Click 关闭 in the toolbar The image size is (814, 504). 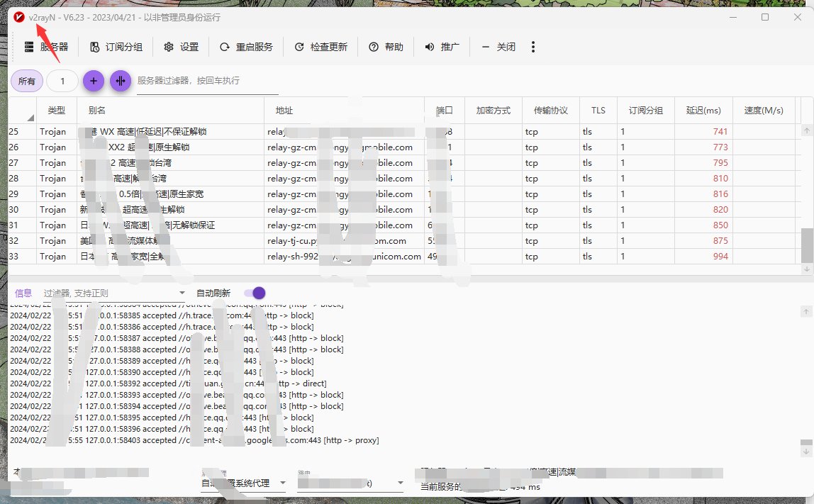coord(498,47)
